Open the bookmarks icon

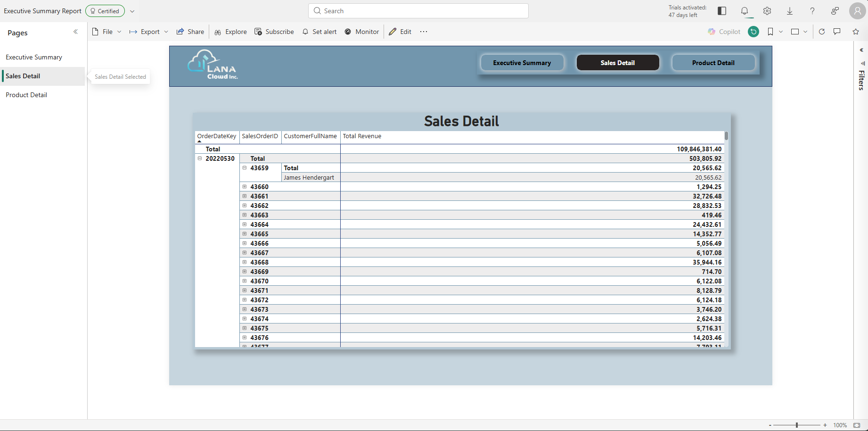(x=770, y=32)
